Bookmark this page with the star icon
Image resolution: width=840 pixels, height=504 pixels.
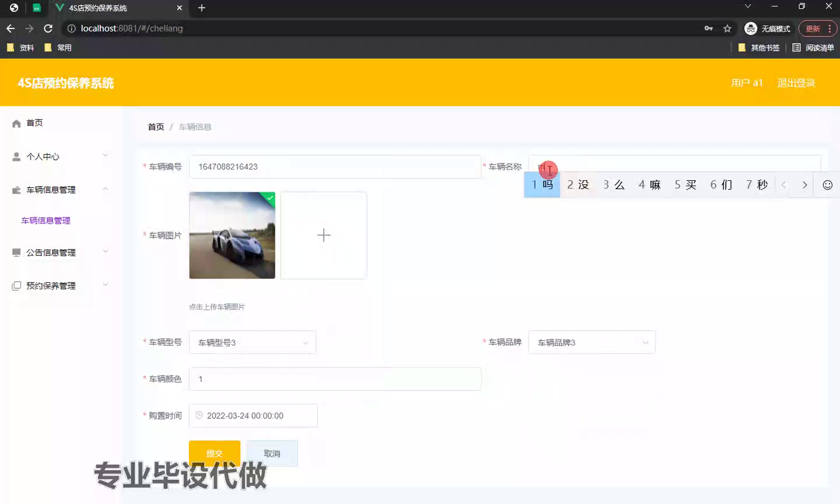point(727,29)
